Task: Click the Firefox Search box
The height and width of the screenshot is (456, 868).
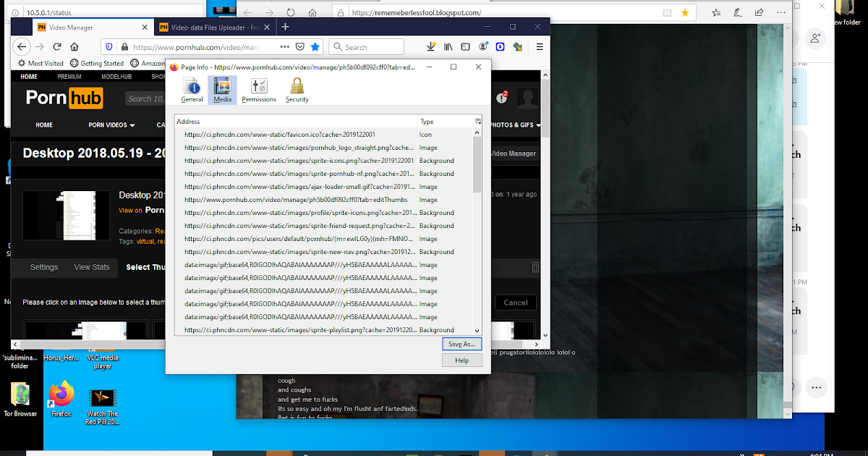Action: [x=367, y=46]
